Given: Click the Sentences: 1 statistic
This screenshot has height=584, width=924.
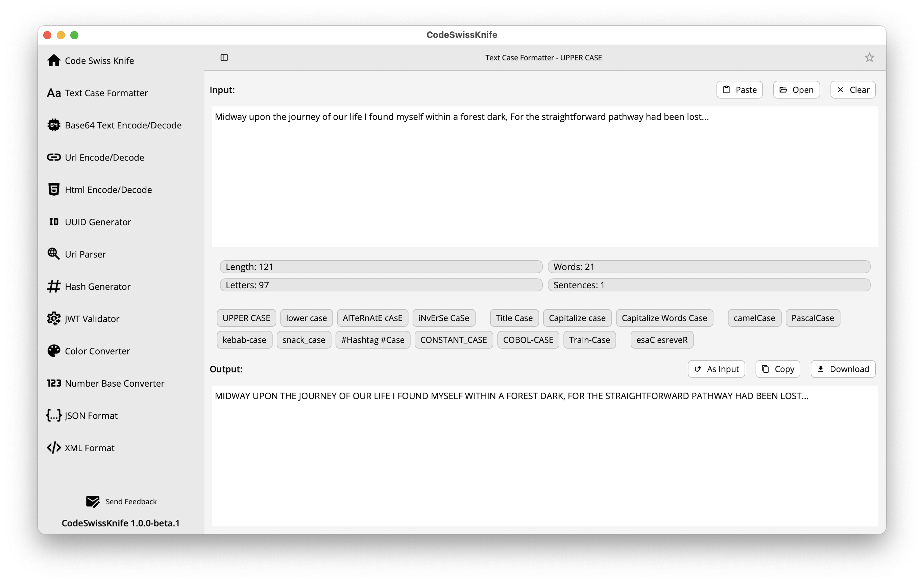Looking at the screenshot, I should pyautogui.click(x=709, y=285).
